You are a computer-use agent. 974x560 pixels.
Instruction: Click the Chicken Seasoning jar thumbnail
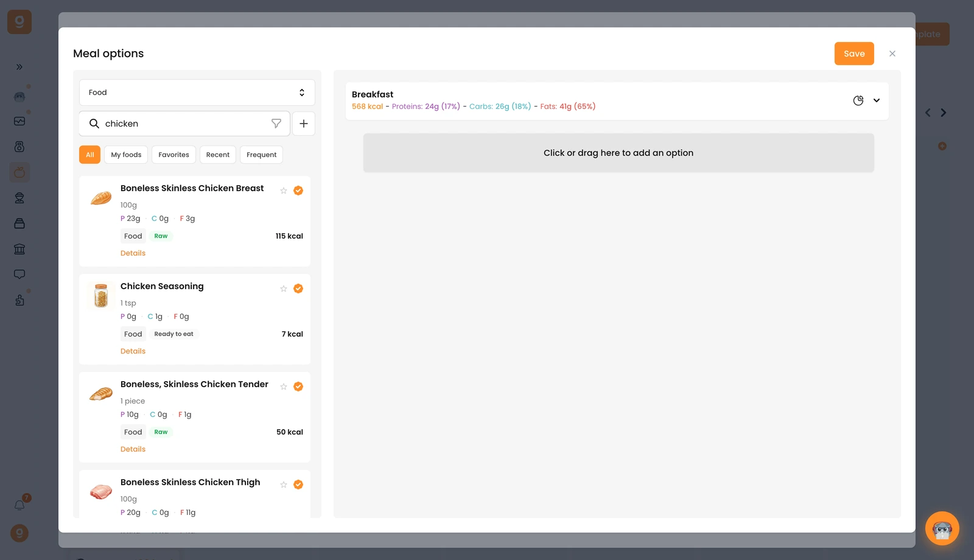101,296
